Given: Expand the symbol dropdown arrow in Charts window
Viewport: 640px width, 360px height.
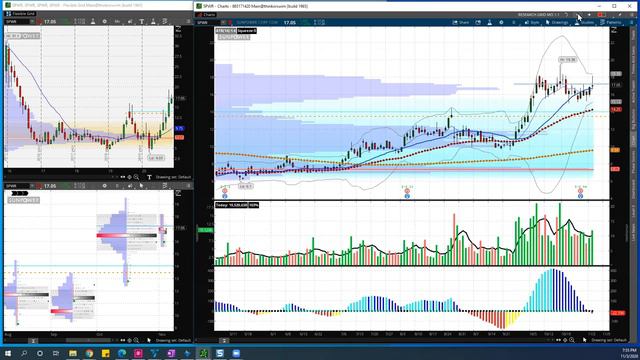Looking at the screenshot, I should [x=223, y=22].
